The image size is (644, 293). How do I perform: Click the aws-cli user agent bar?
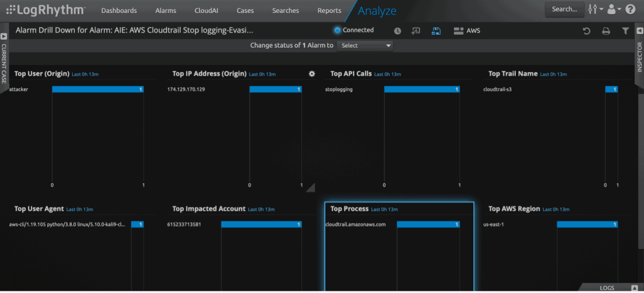137,224
